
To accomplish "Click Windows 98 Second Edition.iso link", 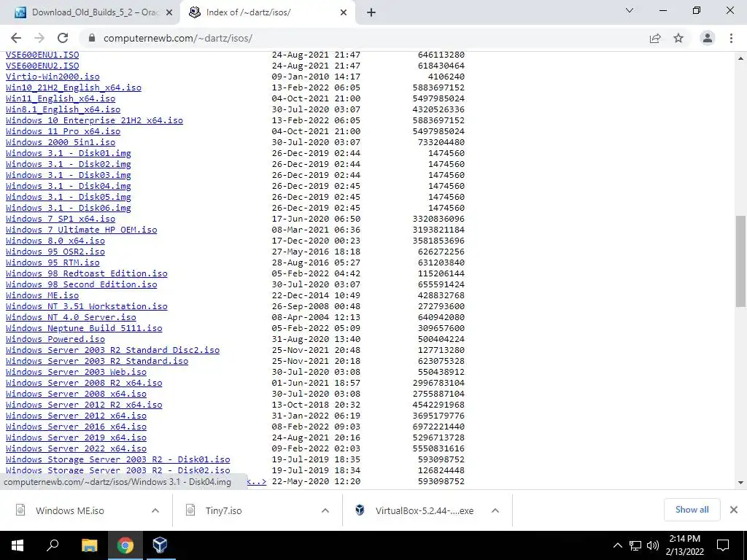I will [82, 285].
